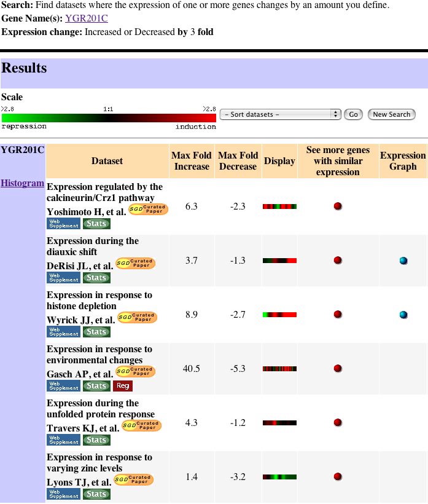Open the Sort datasets dropdown

click(x=280, y=114)
